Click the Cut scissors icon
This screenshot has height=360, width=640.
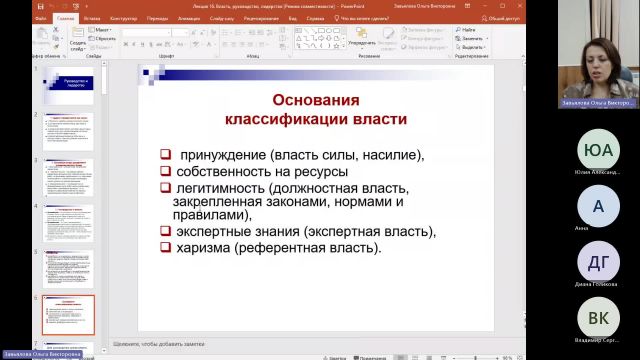tap(56, 30)
